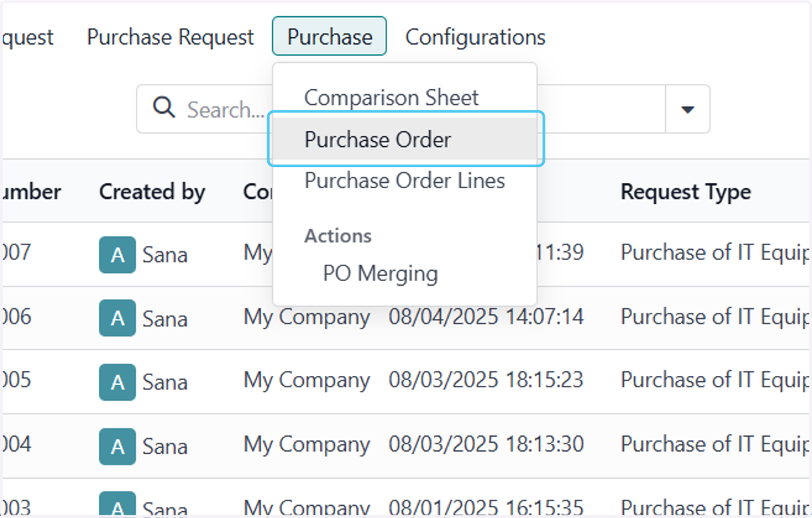Select date cell 08/01/2025 16:15:35
The height and width of the screenshot is (518, 812).
(486, 508)
